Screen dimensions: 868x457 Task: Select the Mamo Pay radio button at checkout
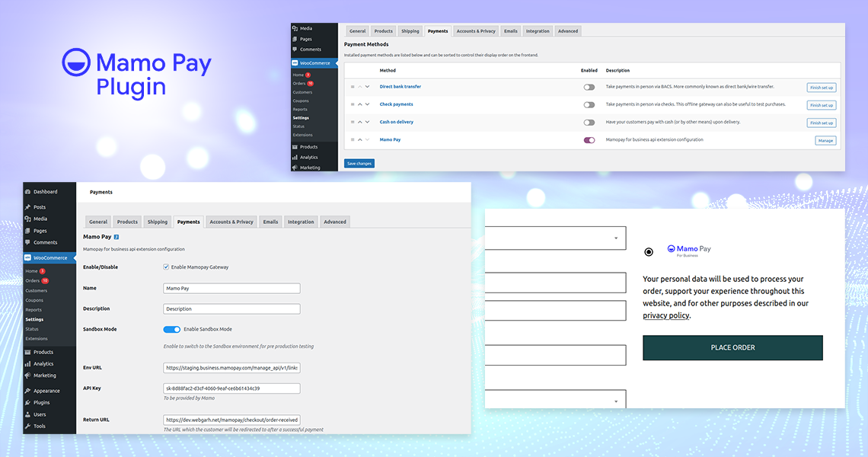(x=649, y=252)
